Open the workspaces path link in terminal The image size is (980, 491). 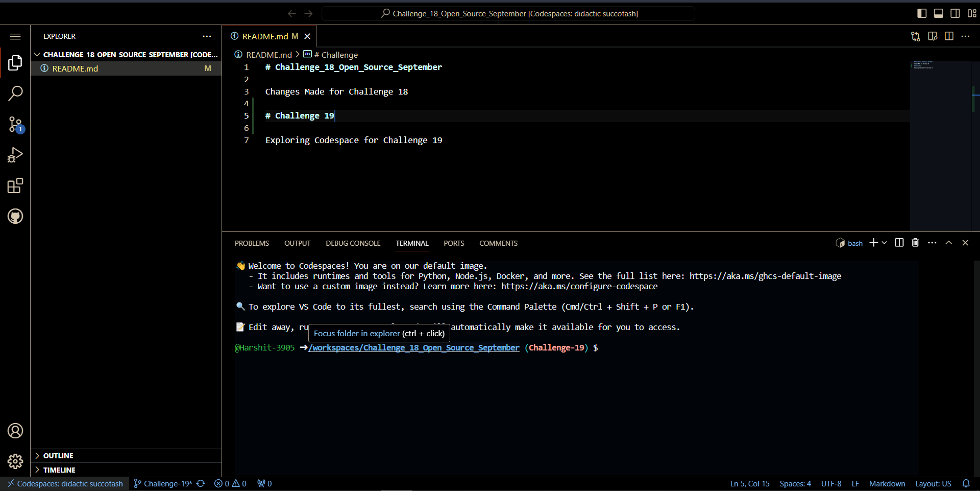[x=413, y=347]
